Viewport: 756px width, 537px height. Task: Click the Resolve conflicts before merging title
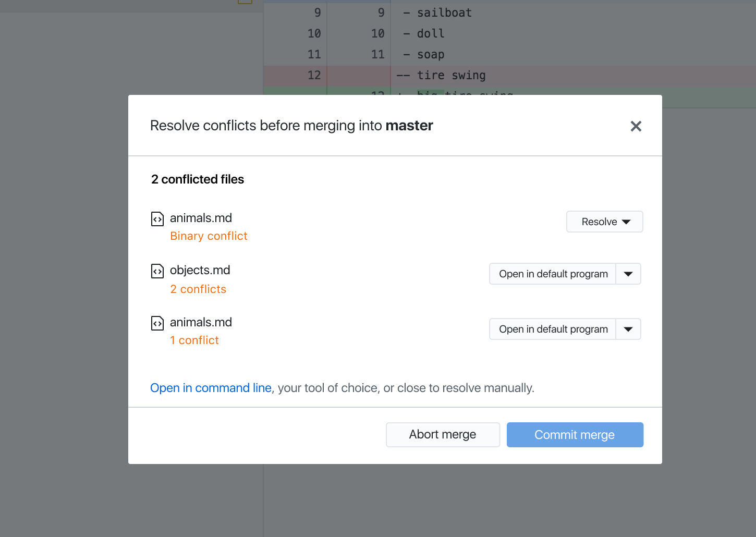(291, 125)
